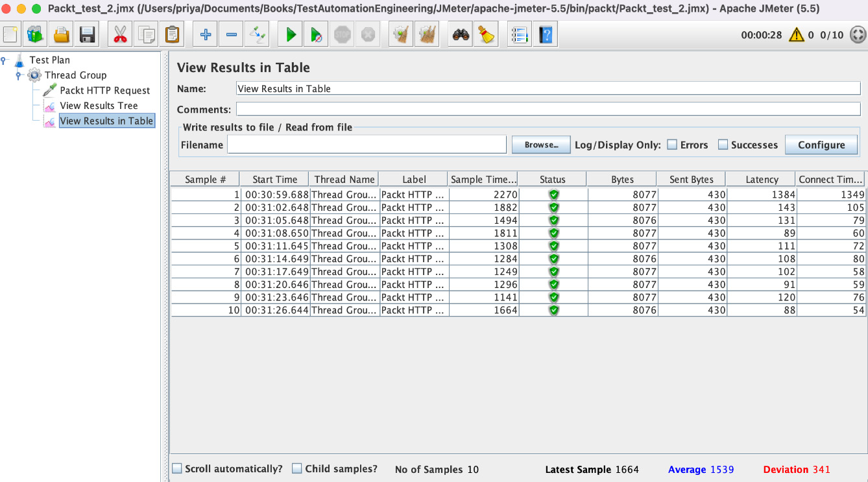This screenshot has height=482, width=868.
Task: Click the Latest Sample 1664 value
Action: pos(627,469)
